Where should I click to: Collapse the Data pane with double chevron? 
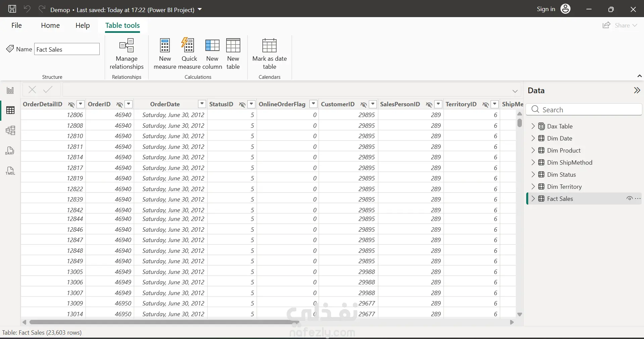(x=637, y=91)
